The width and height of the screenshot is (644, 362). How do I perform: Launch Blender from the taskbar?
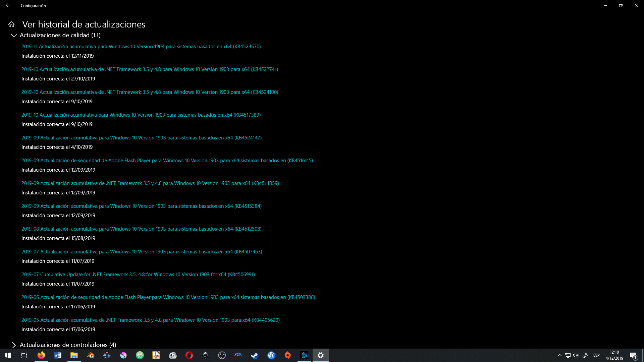91,355
